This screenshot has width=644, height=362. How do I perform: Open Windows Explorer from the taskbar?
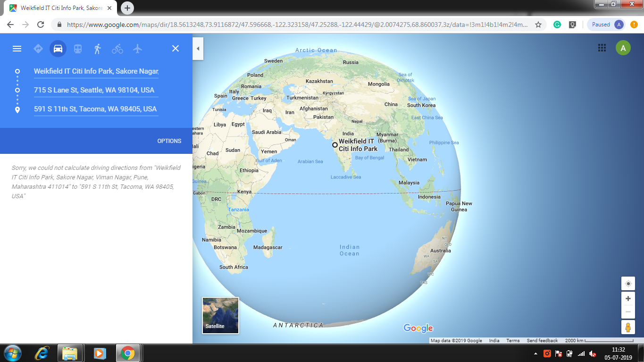click(x=70, y=353)
